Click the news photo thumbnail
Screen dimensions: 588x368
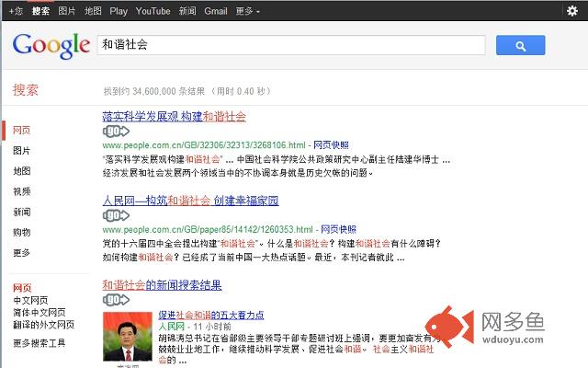point(128,337)
